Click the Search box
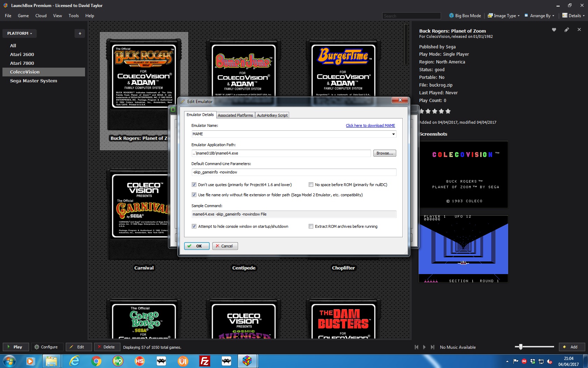The height and width of the screenshot is (368, 588). tap(411, 16)
